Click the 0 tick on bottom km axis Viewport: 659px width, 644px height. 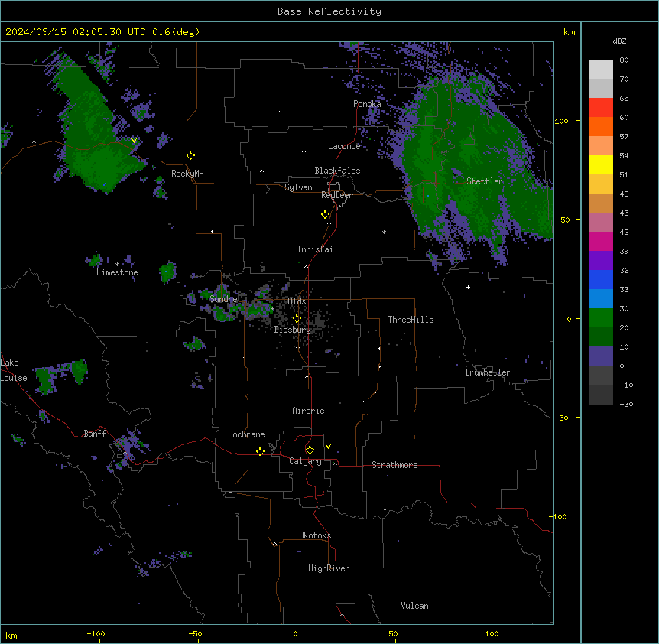pos(295,633)
